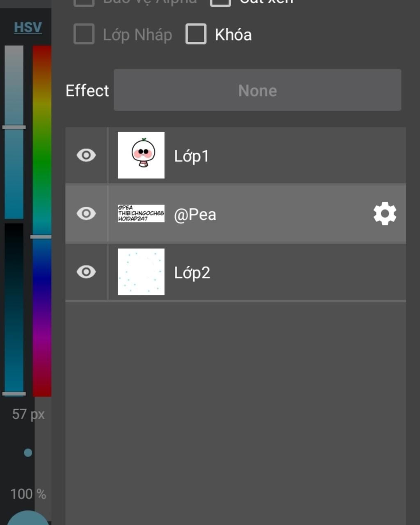Tap the 100 % opacity value

pos(28,494)
